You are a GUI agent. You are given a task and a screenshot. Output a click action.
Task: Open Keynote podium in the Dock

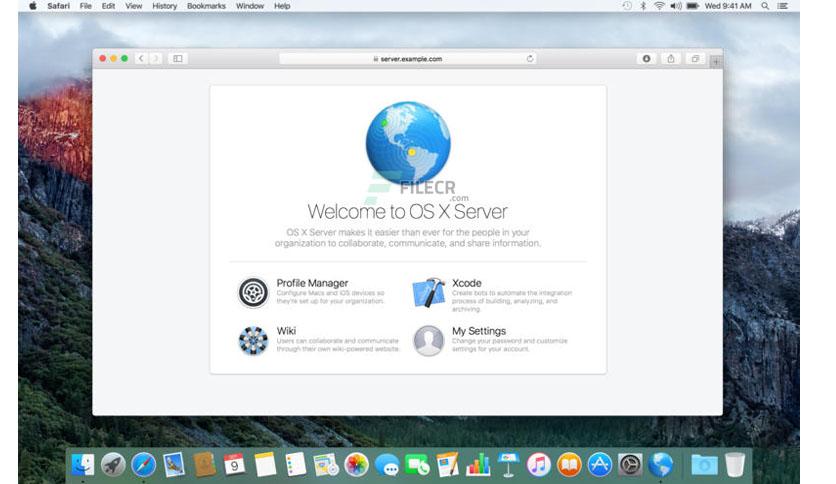508,465
